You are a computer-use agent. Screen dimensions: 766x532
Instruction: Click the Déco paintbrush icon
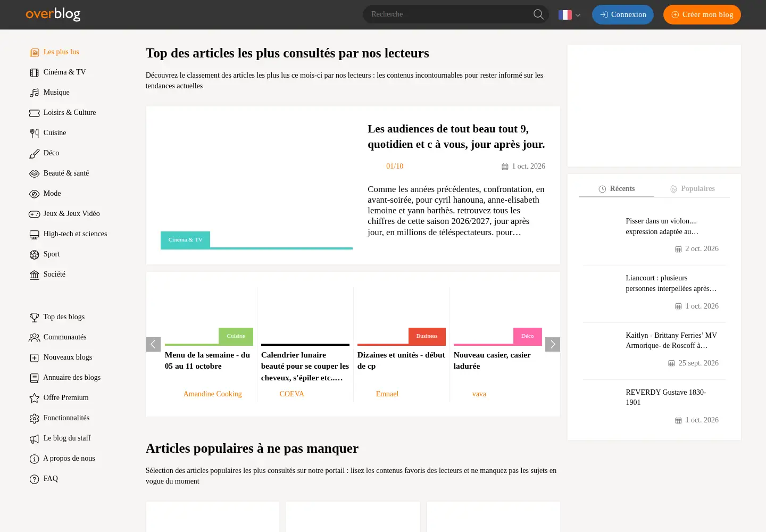(35, 153)
